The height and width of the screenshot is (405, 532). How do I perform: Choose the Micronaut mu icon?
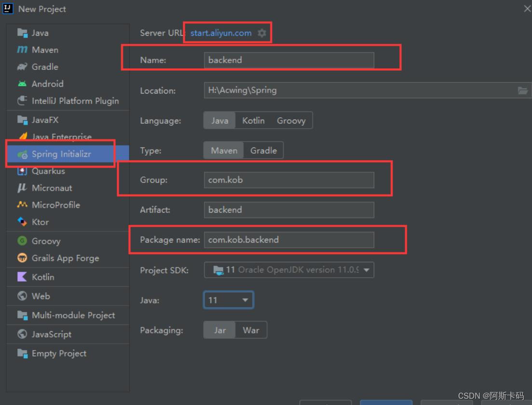[x=22, y=188]
